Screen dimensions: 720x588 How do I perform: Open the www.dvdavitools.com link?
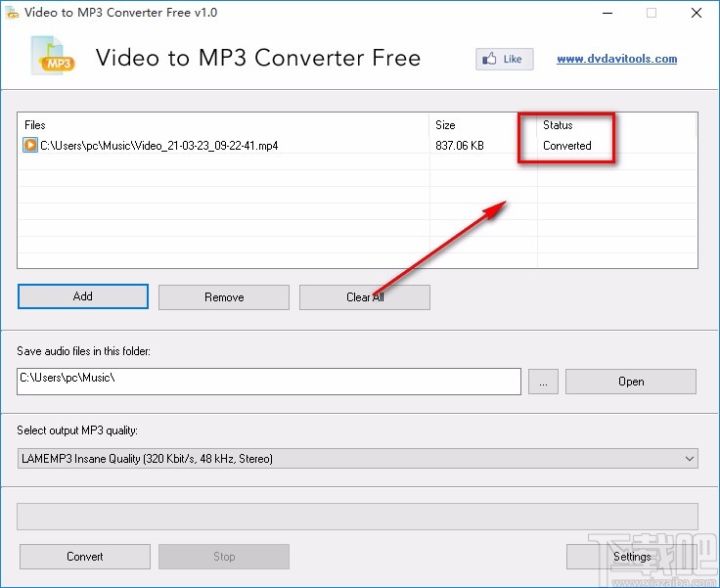click(616, 59)
